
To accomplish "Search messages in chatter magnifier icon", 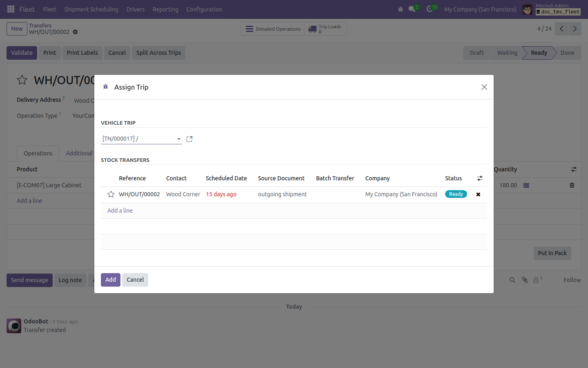I will pyautogui.click(x=512, y=280).
